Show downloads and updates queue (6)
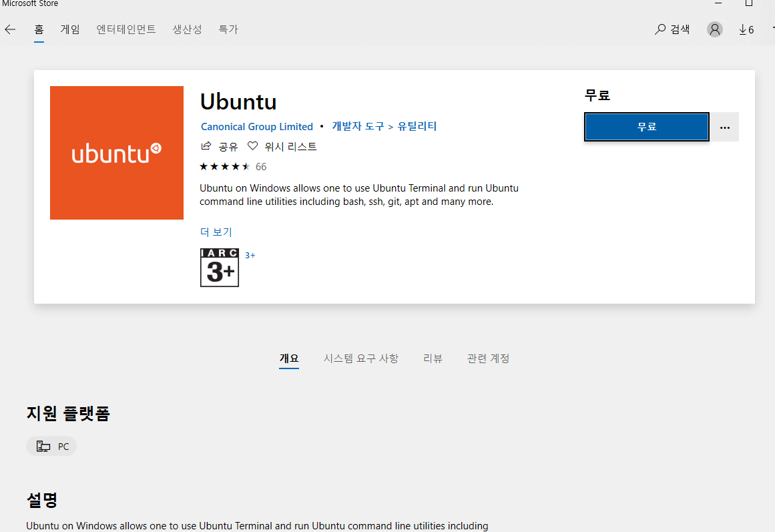Screen dimensions: 775x532 (746, 29)
